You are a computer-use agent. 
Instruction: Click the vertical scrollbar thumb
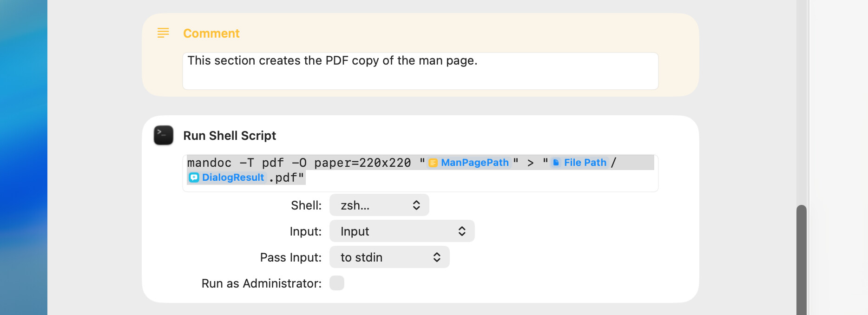pos(801,260)
